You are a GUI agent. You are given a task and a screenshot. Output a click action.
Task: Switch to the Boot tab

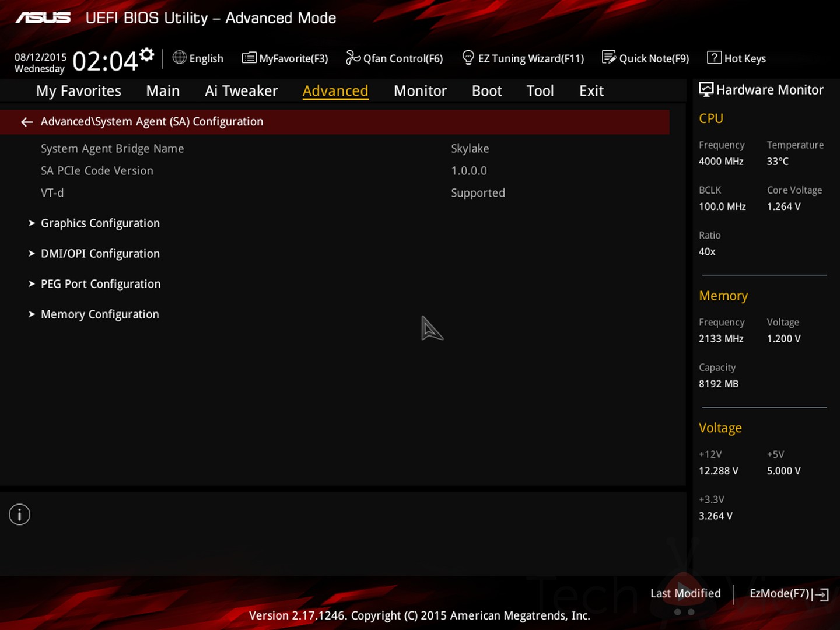487,91
